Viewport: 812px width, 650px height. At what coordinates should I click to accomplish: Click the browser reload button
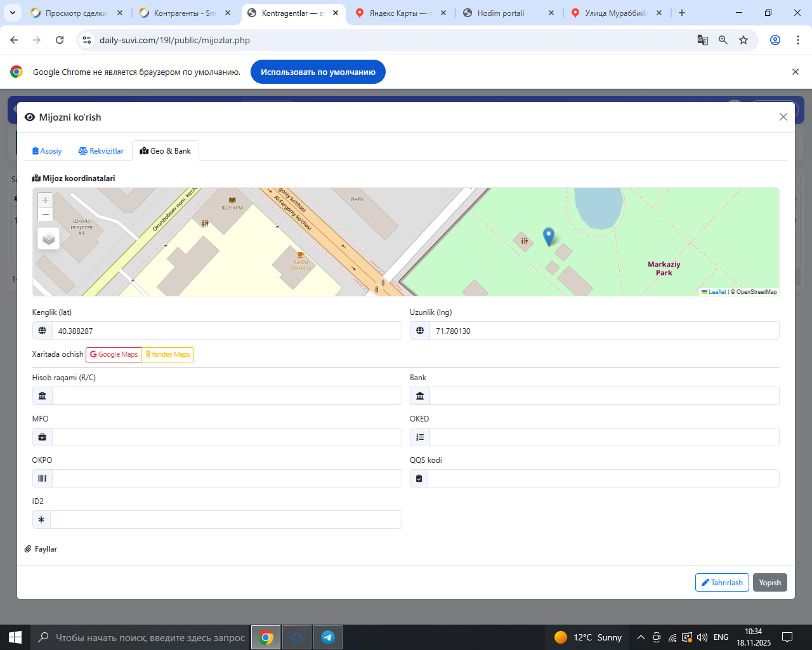coord(60,40)
